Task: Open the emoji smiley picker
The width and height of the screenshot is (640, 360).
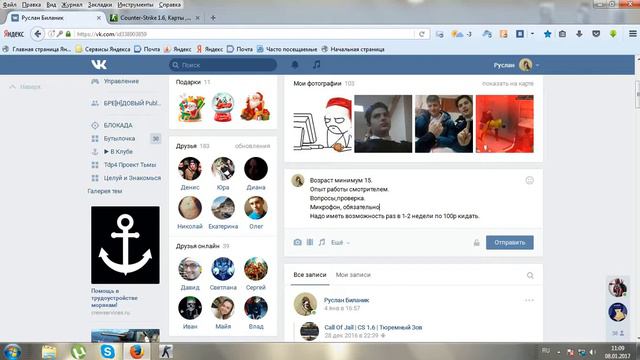Action: pos(529,180)
